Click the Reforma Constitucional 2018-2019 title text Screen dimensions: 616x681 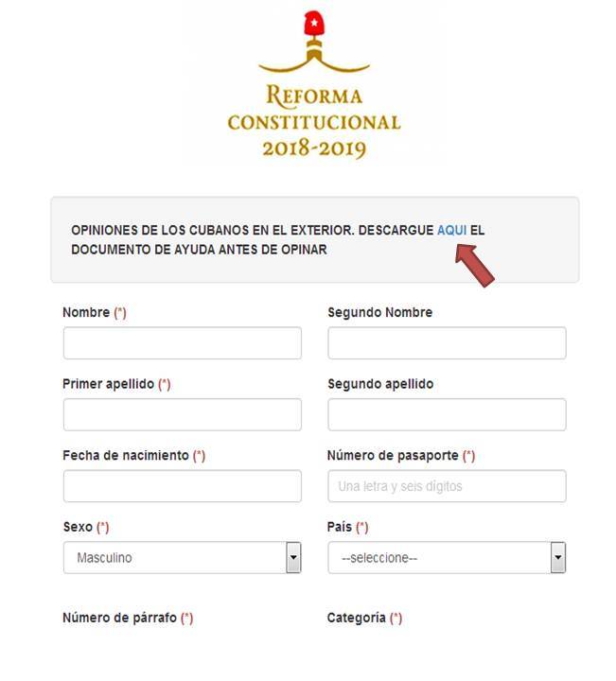pyautogui.click(x=314, y=121)
